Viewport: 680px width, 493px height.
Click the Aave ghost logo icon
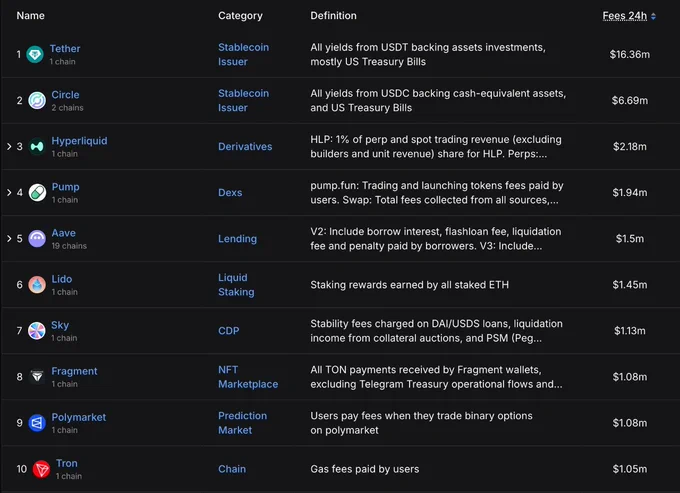[37, 238]
